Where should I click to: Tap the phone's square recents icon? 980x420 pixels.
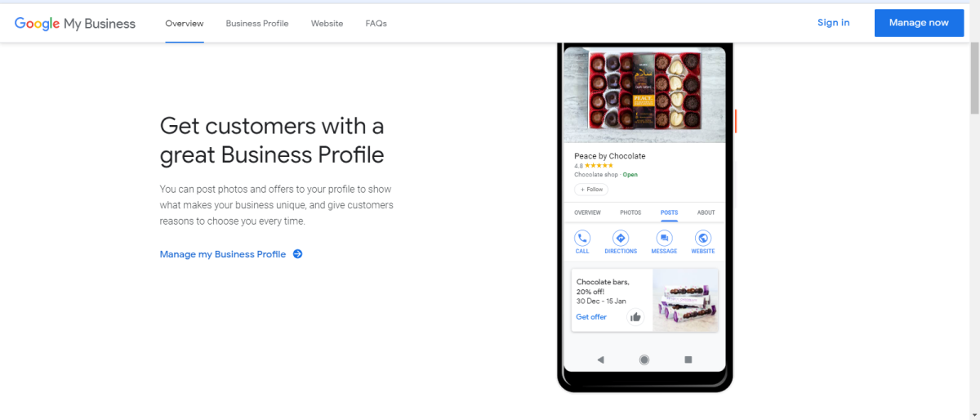point(688,360)
